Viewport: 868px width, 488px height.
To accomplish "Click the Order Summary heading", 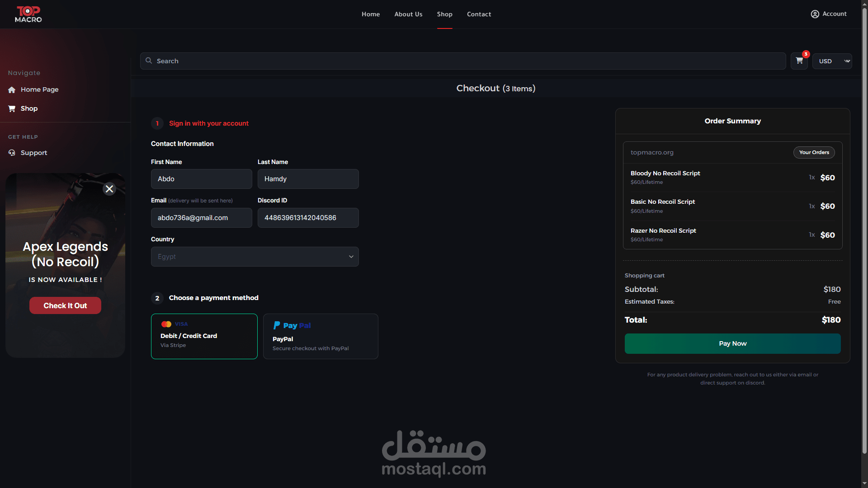I will (x=733, y=121).
